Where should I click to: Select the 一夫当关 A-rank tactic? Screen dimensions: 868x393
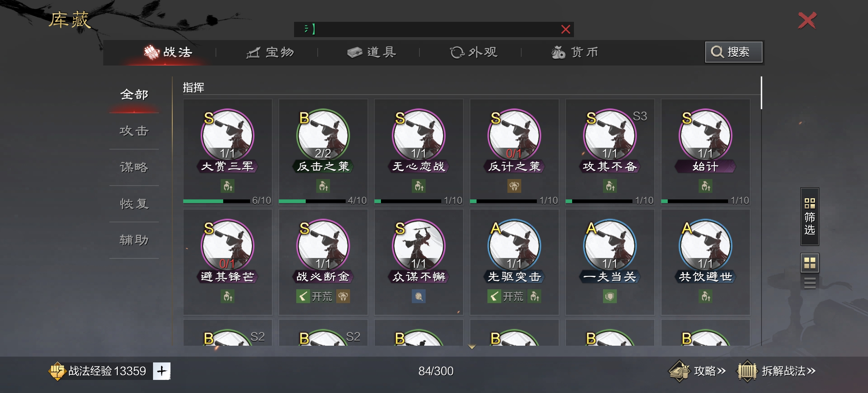[610, 246]
